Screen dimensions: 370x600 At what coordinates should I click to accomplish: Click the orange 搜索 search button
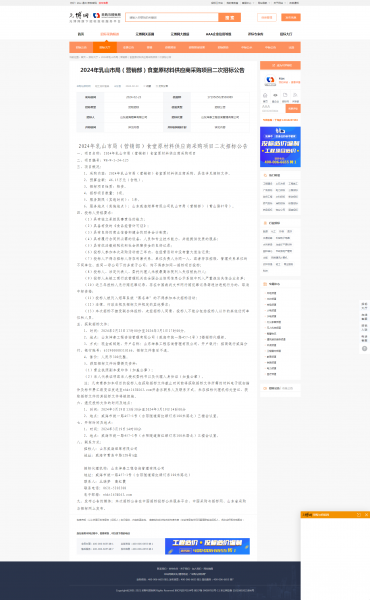click(x=230, y=18)
